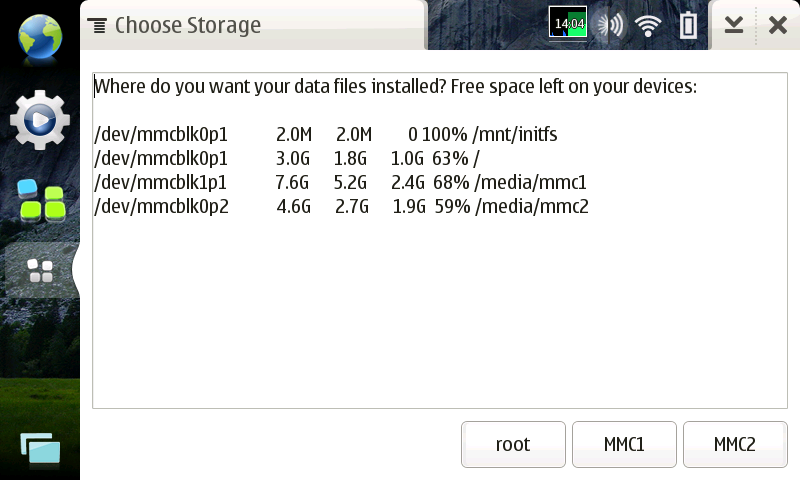Click the Choose Storage title text
The height and width of the screenshot is (480, 800).
188,25
